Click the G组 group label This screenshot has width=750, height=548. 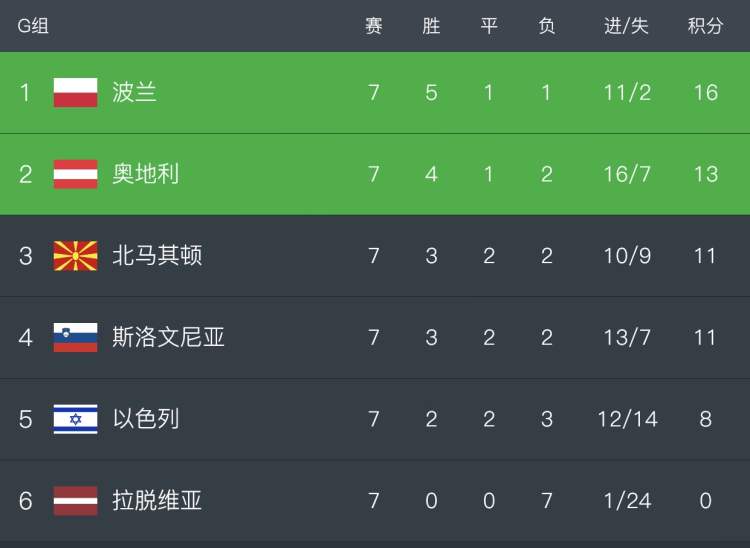(x=33, y=26)
